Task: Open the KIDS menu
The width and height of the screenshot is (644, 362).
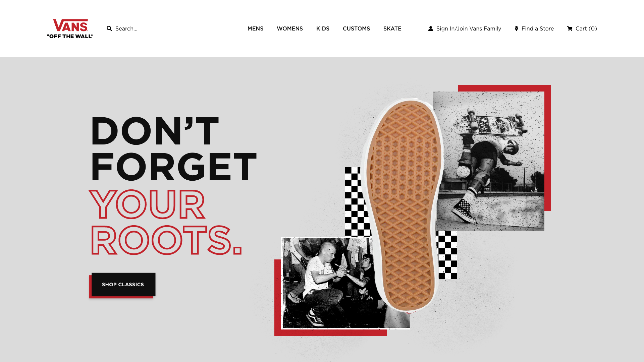Action: pyautogui.click(x=323, y=28)
